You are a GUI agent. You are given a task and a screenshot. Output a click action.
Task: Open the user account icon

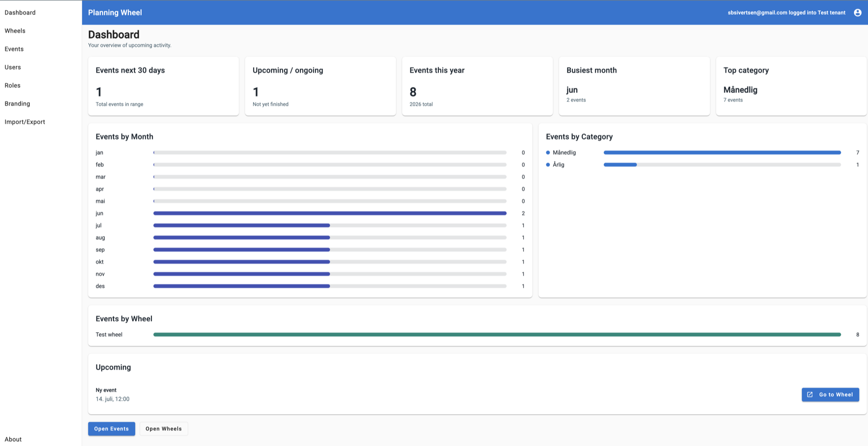[x=857, y=13]
